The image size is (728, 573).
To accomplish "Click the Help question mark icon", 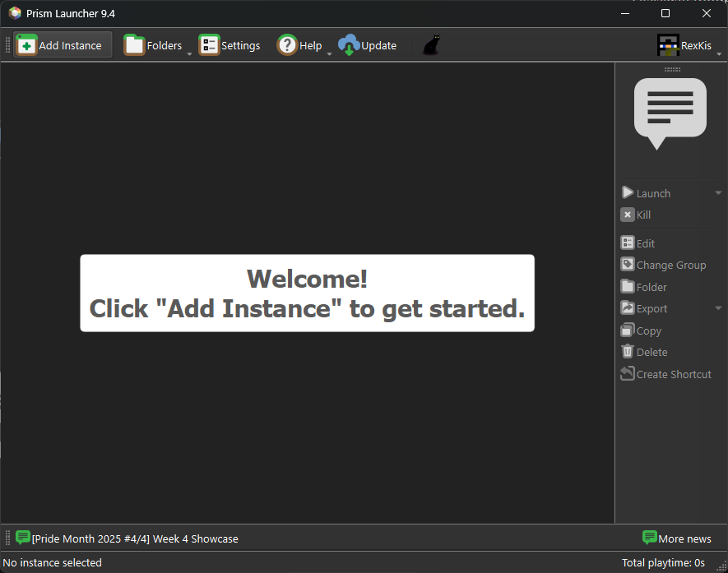I will point(287,45).
